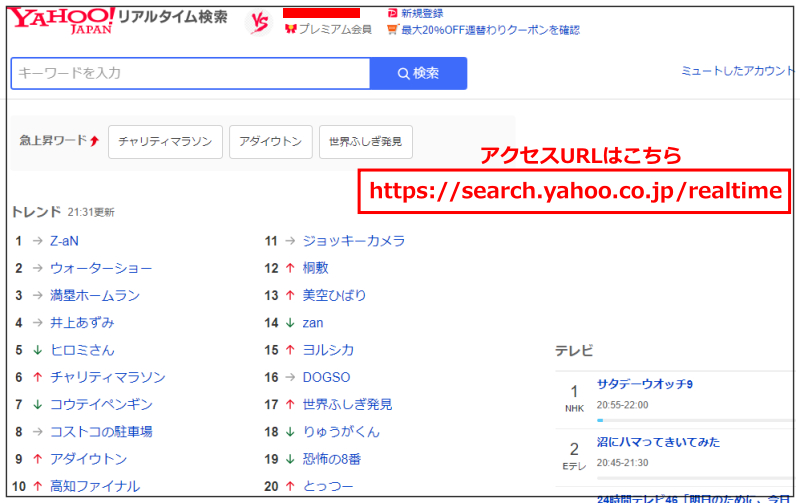Click the テレビ section heading
Image resolution: width=800 pixels, height=503 pixels.
[574, 350]
